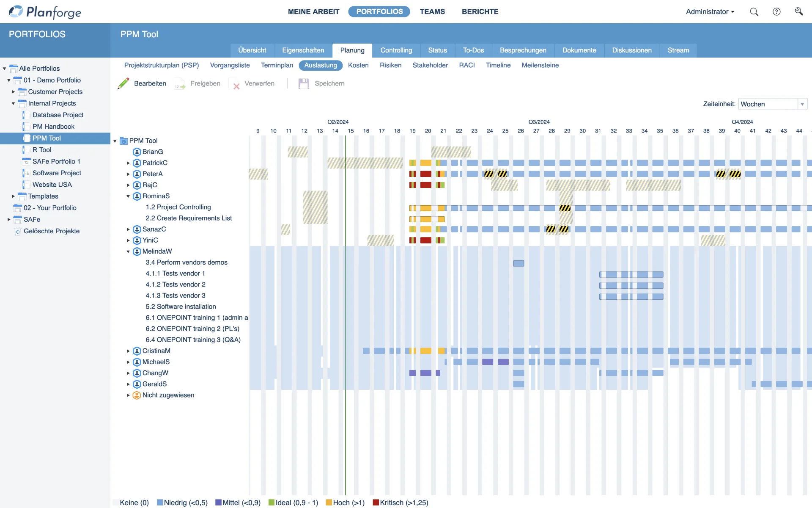Select the Bearbeiten pencil icon
The height and width of the screenshot is (508, 812).
tap(123, 83)
